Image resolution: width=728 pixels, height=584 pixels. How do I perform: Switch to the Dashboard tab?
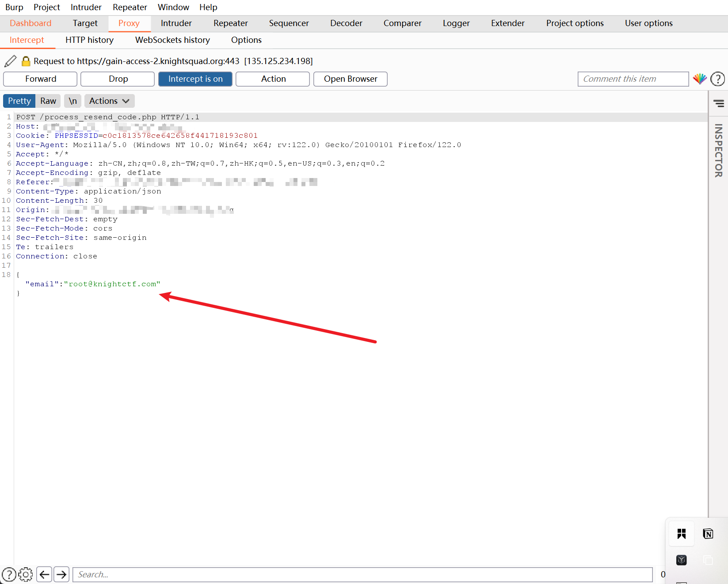(30, 23)
